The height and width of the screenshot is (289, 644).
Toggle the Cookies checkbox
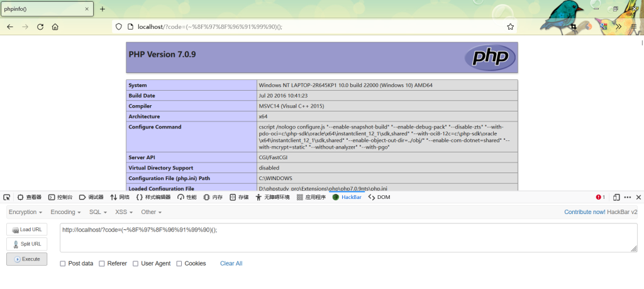(179, 263)
